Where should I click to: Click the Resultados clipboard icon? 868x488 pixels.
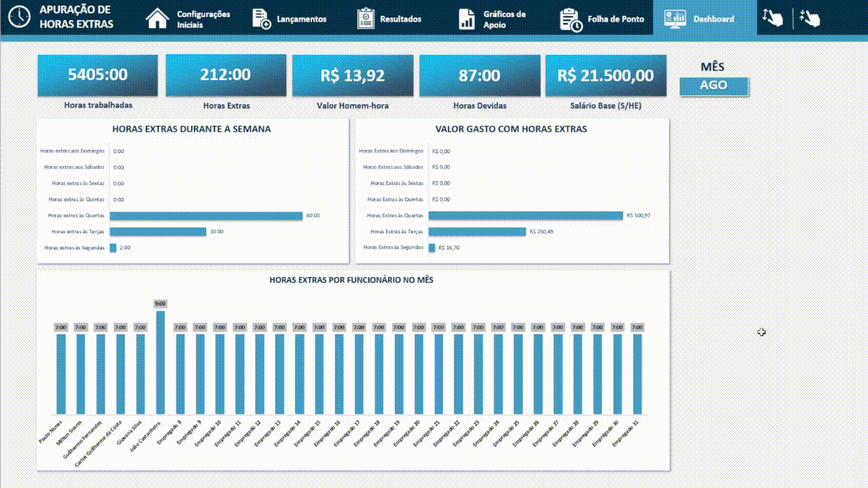click(366, 19)
